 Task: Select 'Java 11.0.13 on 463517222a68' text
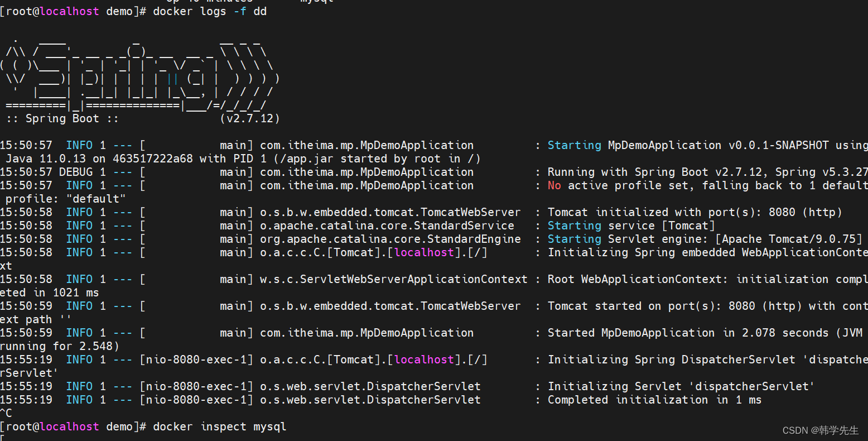(x=99, y=159)
